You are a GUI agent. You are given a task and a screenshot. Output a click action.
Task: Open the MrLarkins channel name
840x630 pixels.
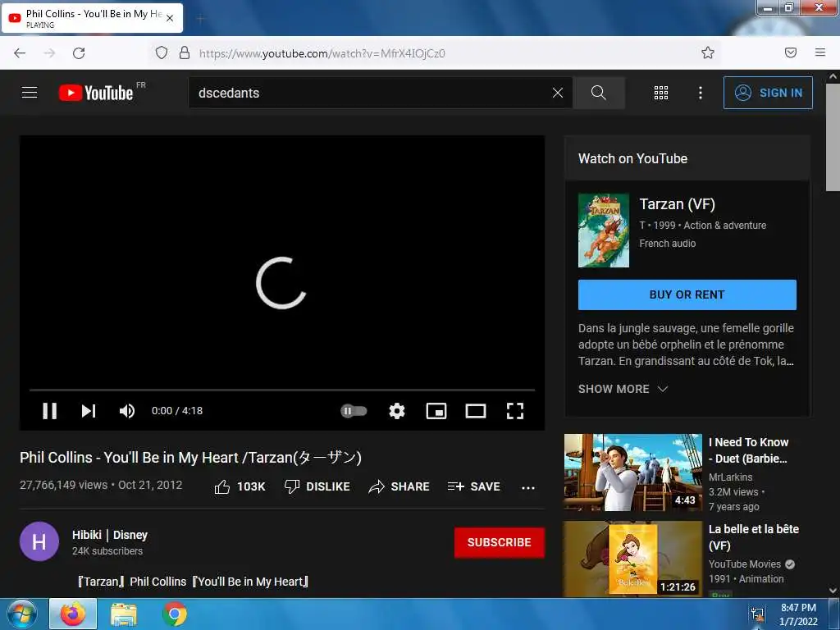pos(730,477)
